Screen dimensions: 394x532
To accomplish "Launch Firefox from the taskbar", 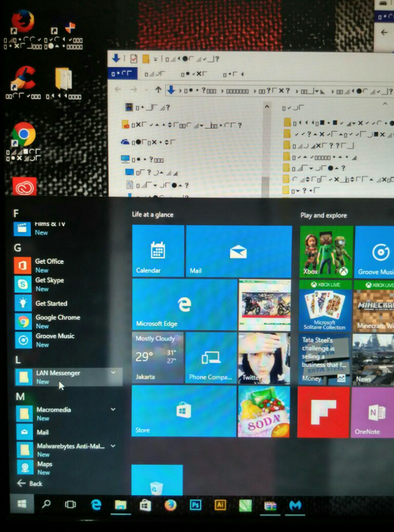I will pos(171,506).
